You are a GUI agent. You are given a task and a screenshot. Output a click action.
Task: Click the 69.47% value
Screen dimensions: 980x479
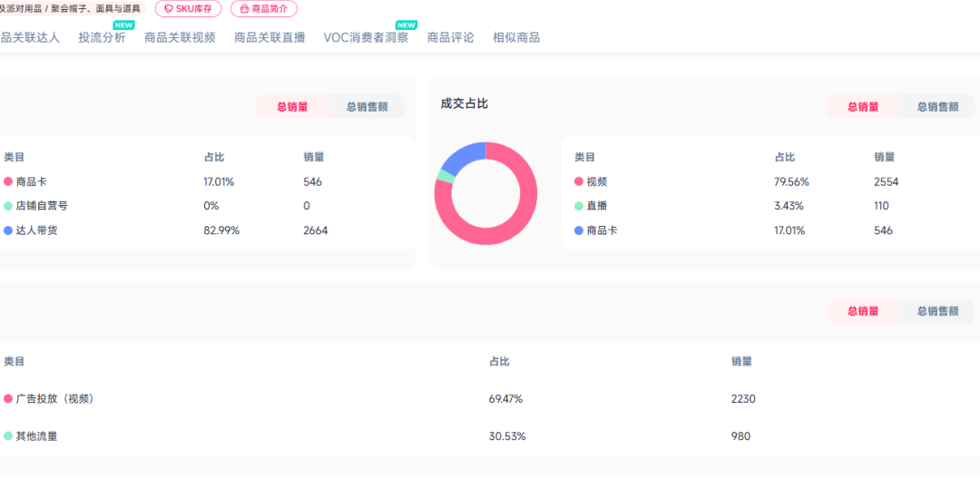coord(505,398)
